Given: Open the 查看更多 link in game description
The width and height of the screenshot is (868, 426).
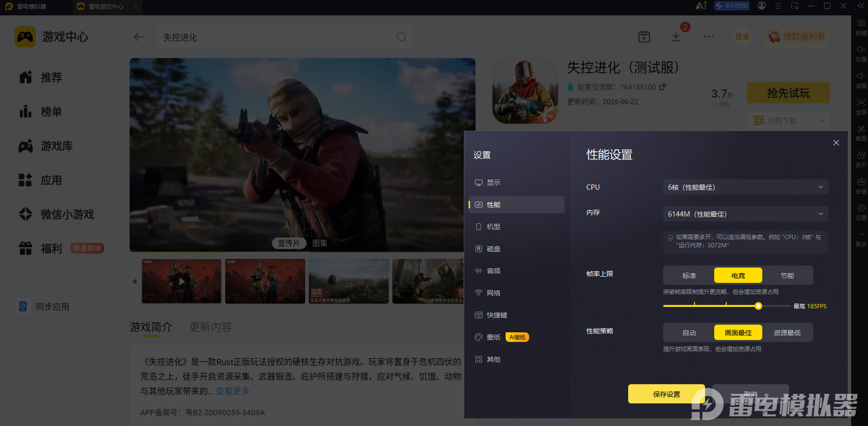Looking at the screenshot, I should pyautogui.click(x=233, y=391).
